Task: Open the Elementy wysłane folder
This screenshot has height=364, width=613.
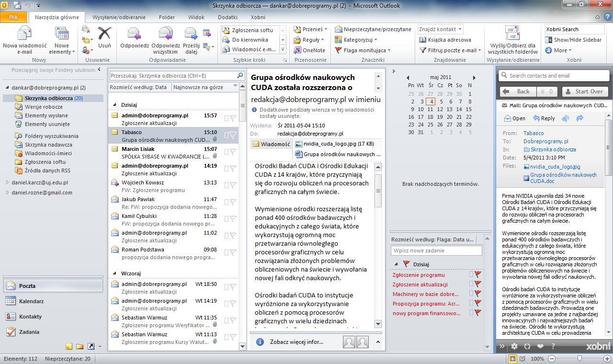Action: 46,115
